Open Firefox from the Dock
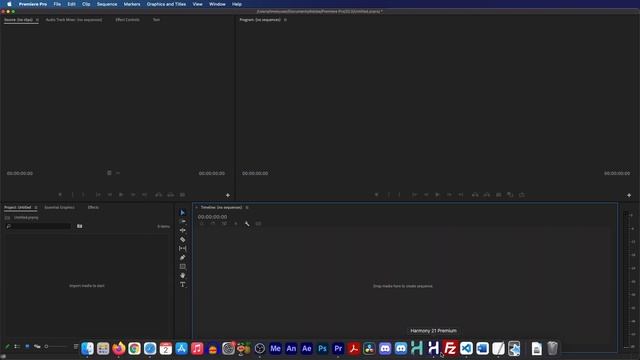This screenshot has width=640, height=360. 119,348
